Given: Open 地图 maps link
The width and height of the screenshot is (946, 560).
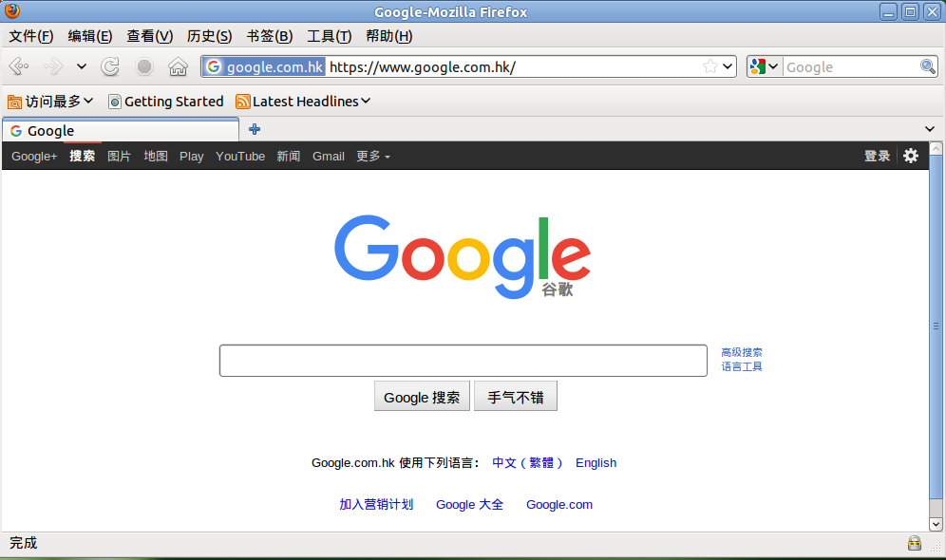Looking at the screenshot, I should [x=156, y=156].
